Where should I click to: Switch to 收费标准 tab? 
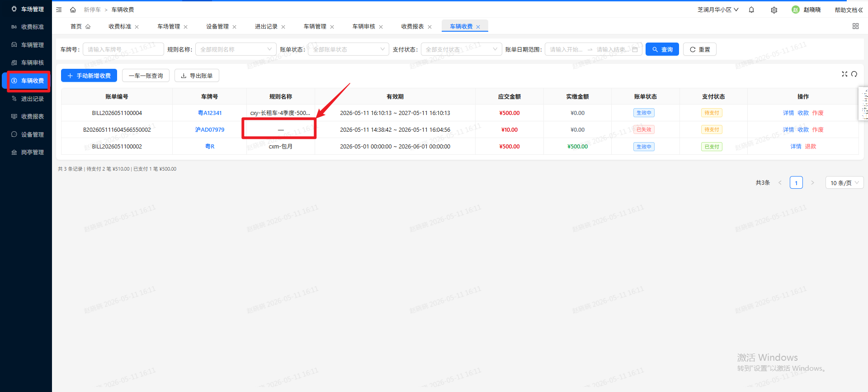pos(120,26)
